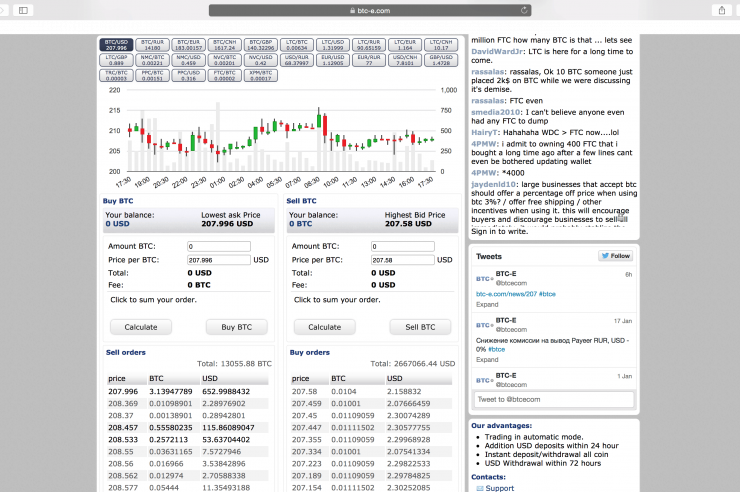740x492 pixels.
Task: Click the envelope icon beside Support
Action: click(x=480, y=488)
